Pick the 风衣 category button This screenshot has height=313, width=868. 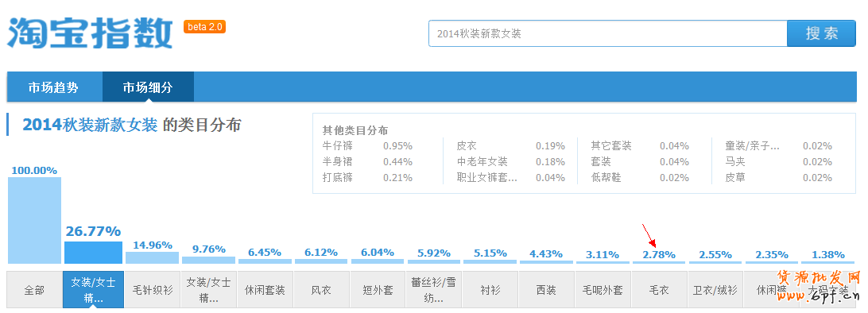(321, 290)
